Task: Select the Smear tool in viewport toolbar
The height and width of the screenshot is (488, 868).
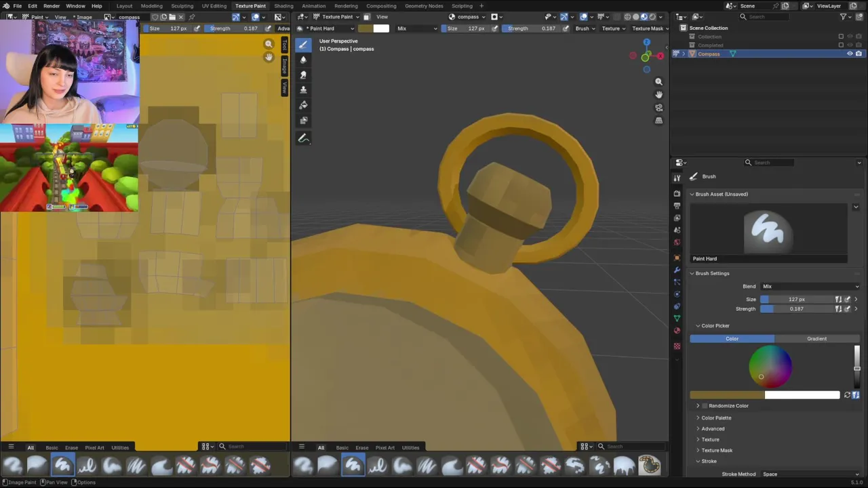Action: point(303,75)
